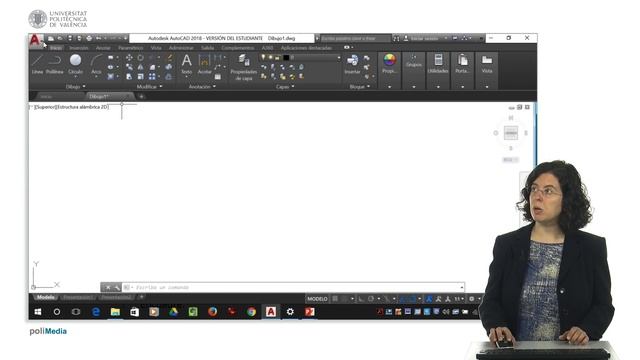Image resolution: width=640 pixels, height=360 pixels.
Task: Open Windows Start menu
Action: point(38,312)
